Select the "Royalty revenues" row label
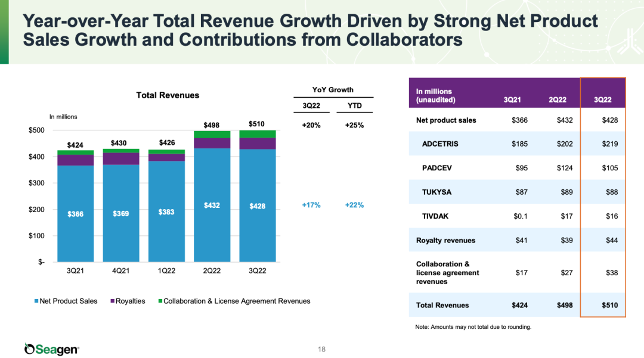The height and width of the screenshot is (358, 644). point(445,240)
